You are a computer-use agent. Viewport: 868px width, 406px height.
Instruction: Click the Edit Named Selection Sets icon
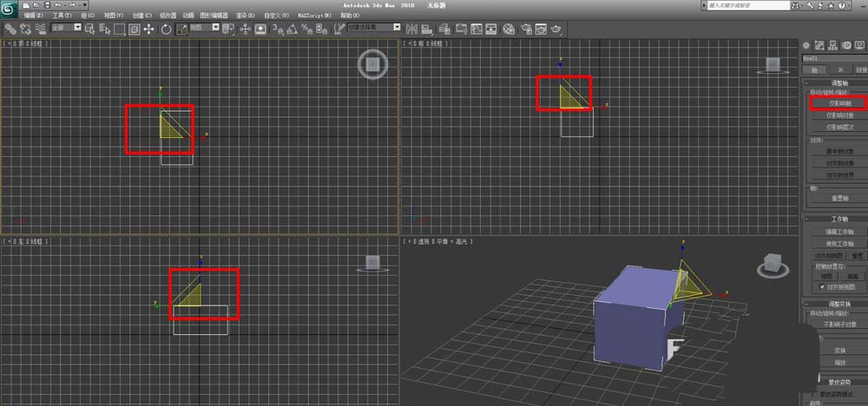pos(339,29)
